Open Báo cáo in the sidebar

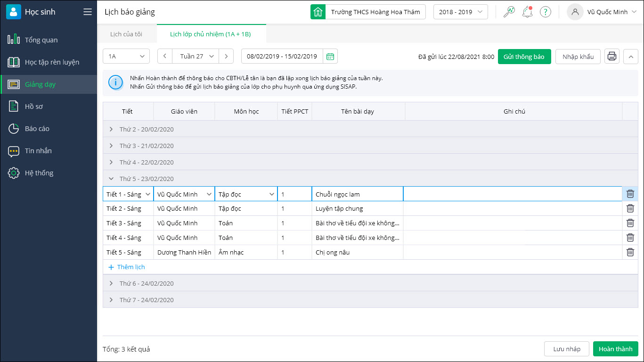(x=37, y=129)
